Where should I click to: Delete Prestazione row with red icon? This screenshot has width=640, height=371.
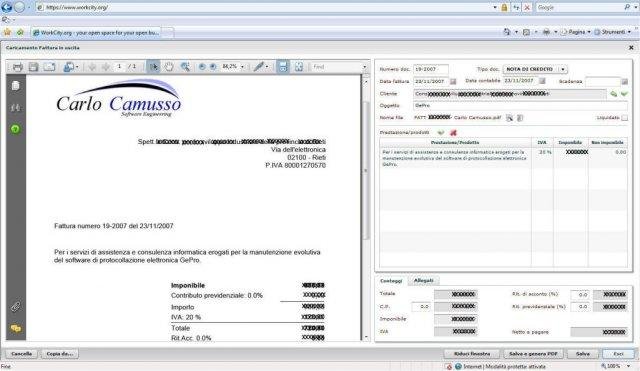[x=453, y=133]
